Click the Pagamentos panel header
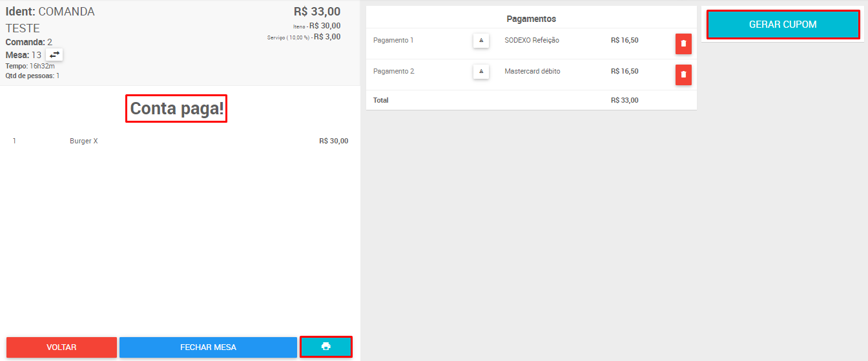This screenshot has height=361, width=868. point(532,19)
